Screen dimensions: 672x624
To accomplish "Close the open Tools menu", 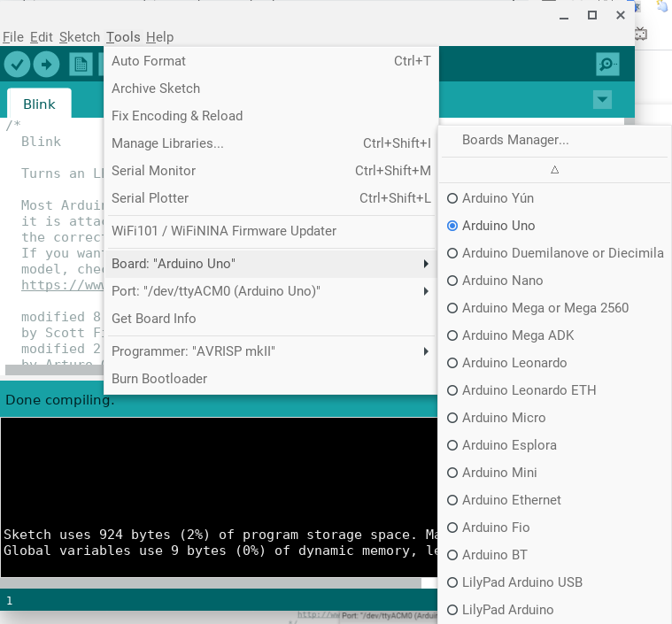I will 123,37.
